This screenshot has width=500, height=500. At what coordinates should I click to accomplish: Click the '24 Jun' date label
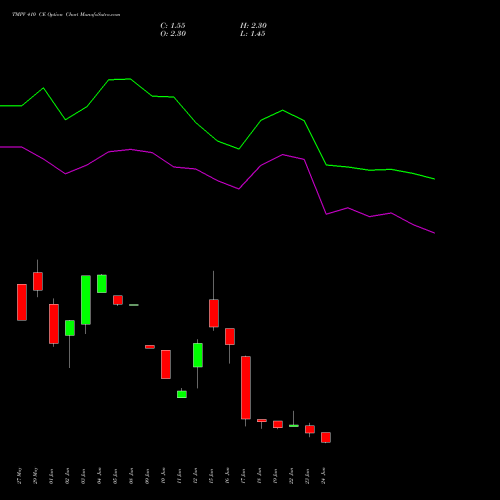point(323,476)
